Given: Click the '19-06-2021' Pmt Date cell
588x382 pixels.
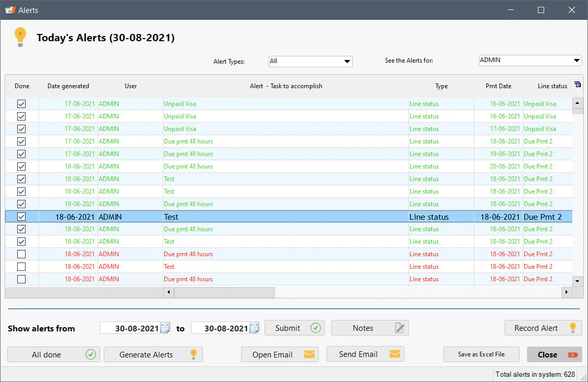Looking at the screenshot, I should point(505,154).
